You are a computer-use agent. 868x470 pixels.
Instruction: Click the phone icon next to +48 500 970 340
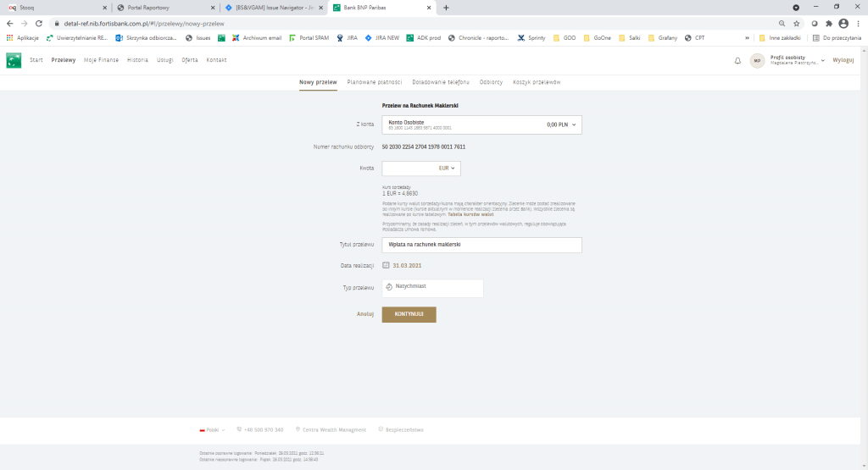pyautogui.click(x=240, y=430)
